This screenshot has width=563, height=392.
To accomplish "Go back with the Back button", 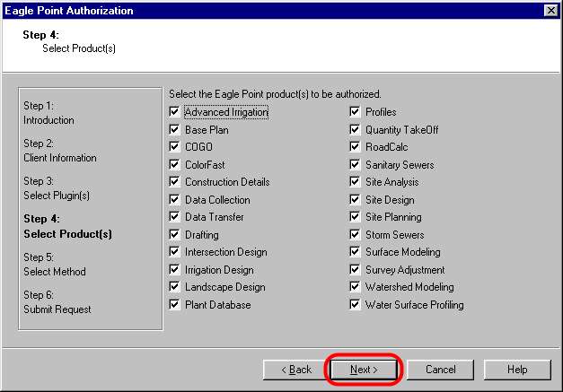I will [296, 370].
